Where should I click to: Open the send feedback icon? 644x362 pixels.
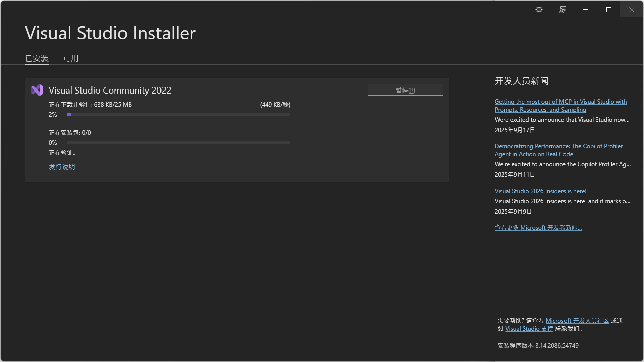click(562, 10)
